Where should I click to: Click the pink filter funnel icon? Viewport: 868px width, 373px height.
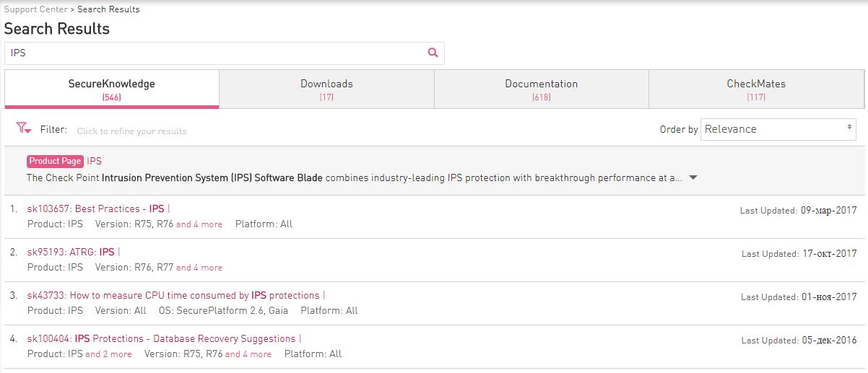(x=23, y=129)
